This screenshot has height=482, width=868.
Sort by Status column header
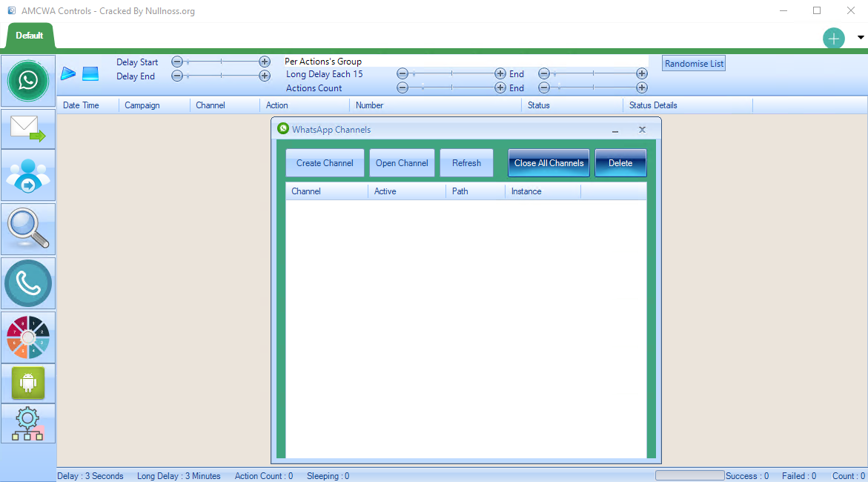[572, 105]
